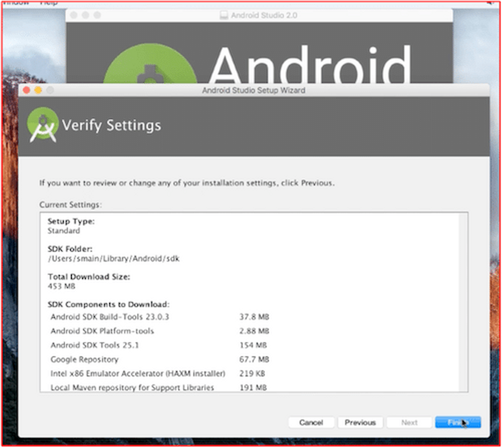Click the "Total Download Size:" heading
The image size is (502, 448).
click(x=89, y=277)
